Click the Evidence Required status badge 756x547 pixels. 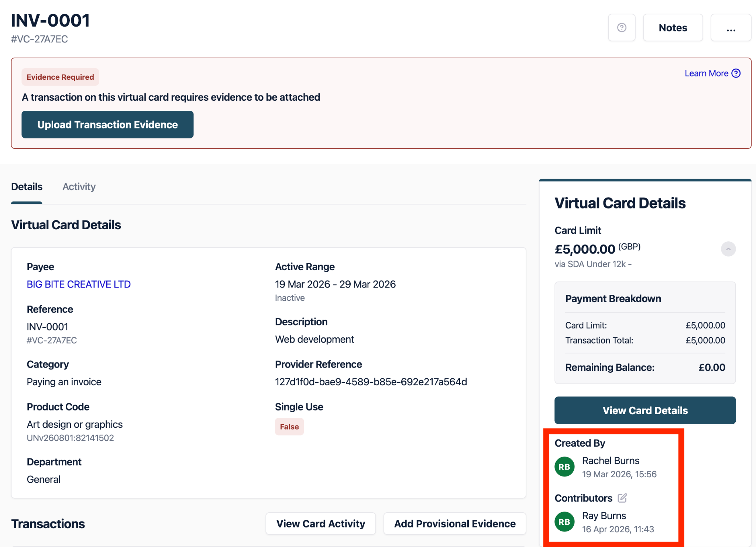tap(60, 77)
